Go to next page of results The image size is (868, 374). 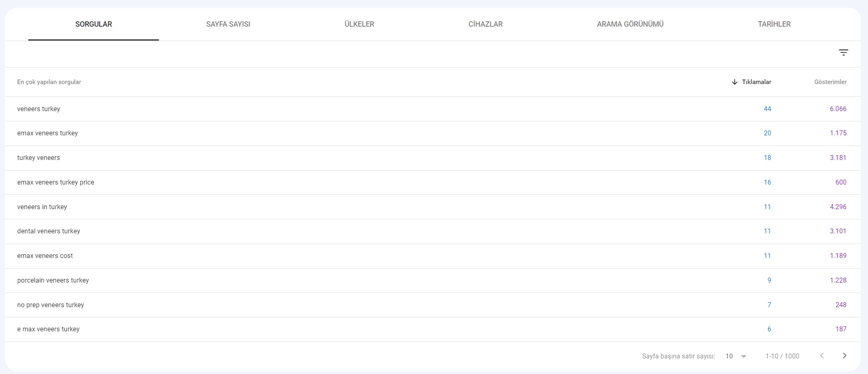click(x=844, y=356)
